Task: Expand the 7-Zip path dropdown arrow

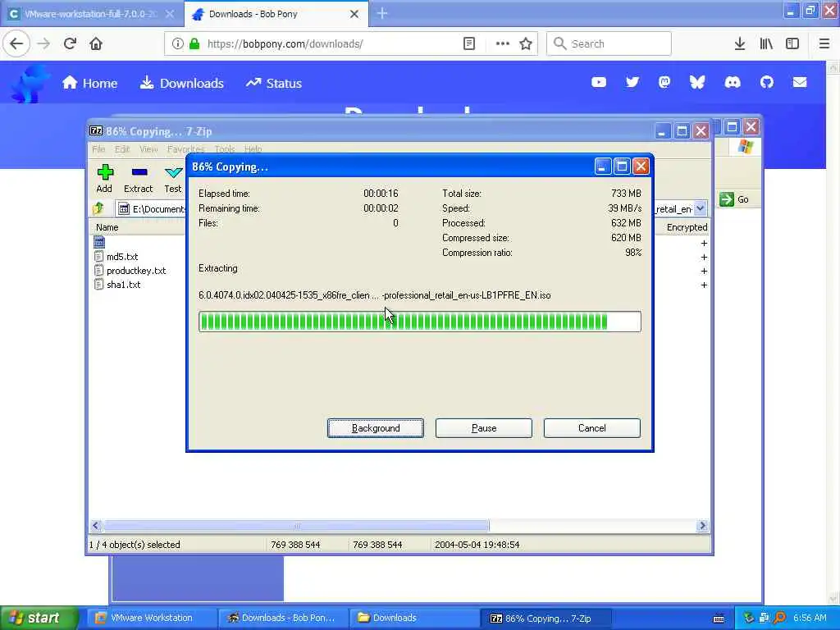Action: (x=701, y=208)
